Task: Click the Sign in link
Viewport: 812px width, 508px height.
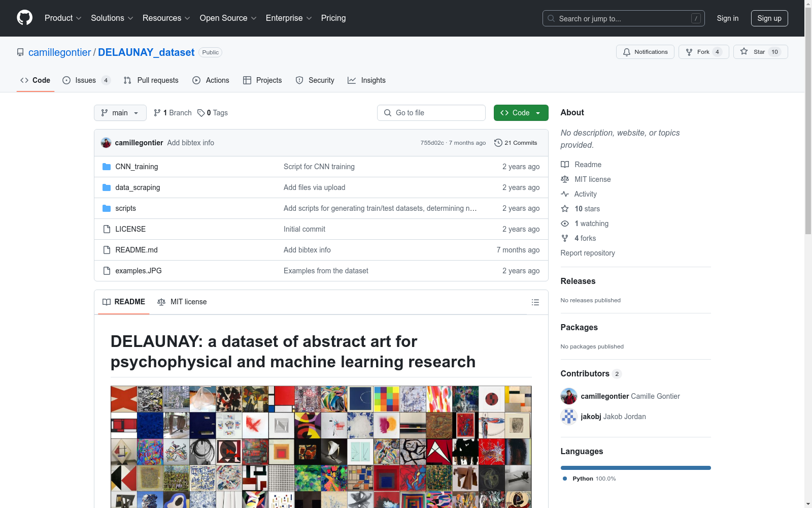Action: tap(728, 18)
